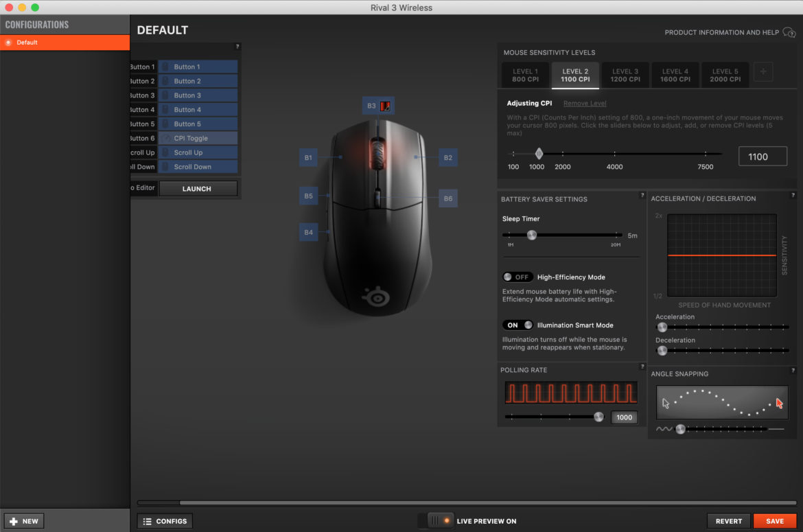The image size is (803, 532).
Task: Click the B3 illumination color icon
Action: (x=386, y=106)
